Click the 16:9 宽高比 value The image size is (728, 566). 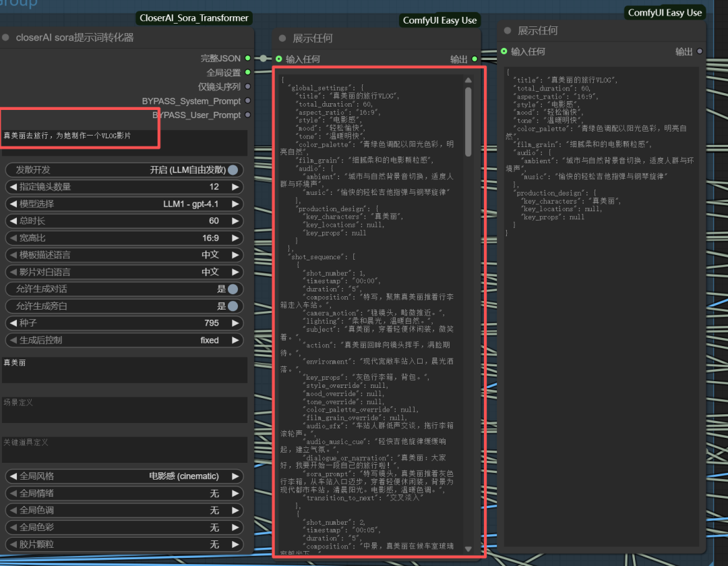pos(210,238)
